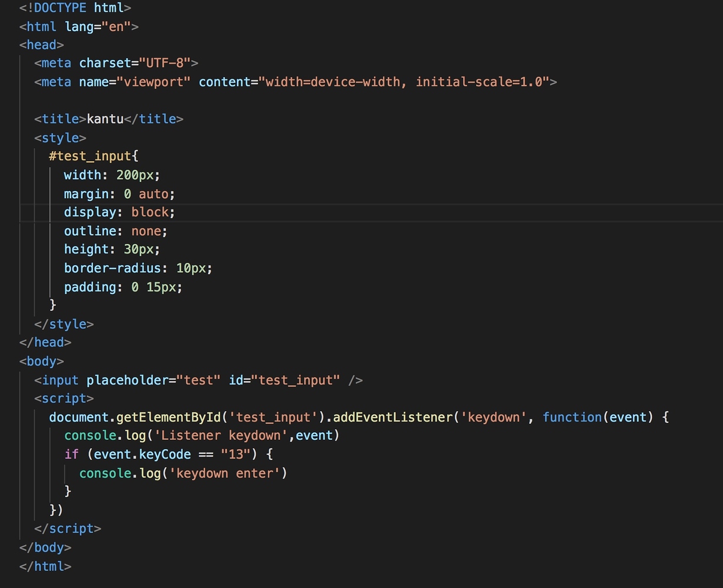The width and height of the screenshot is (723, 588).
Task: Click the closing </html> tag
Action: (x=45, y=567)
